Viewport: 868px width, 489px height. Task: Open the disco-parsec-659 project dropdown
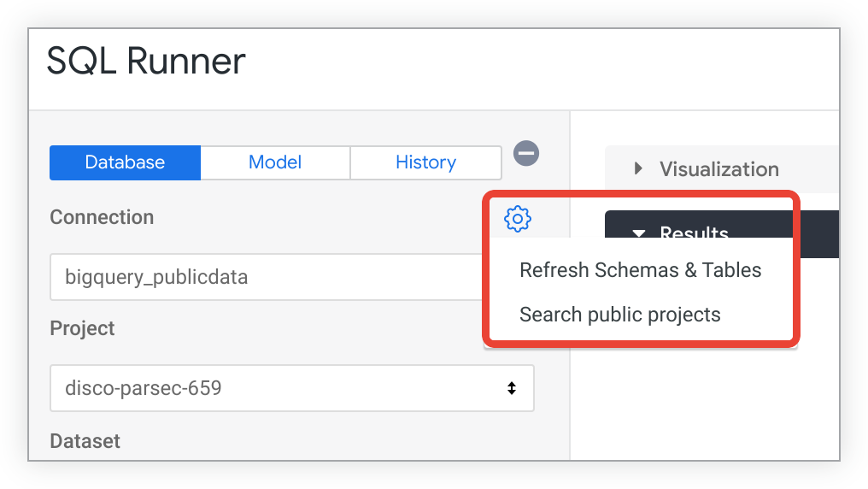[291, 388]
